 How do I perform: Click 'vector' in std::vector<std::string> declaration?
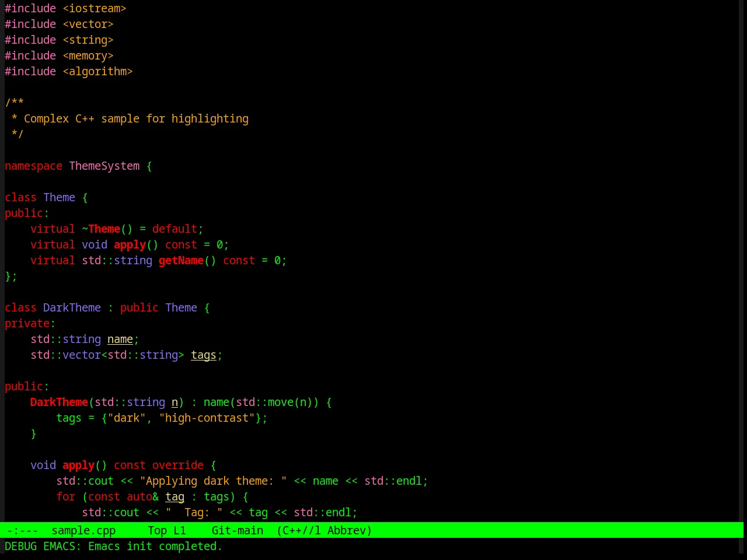[x=82, y=355]
